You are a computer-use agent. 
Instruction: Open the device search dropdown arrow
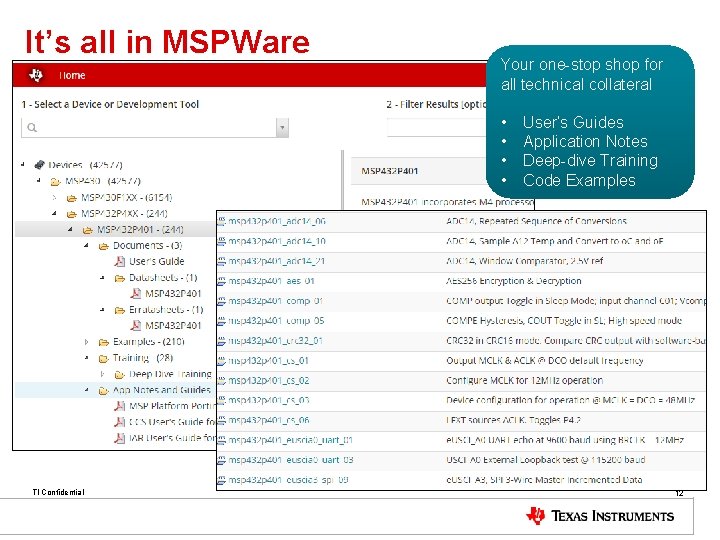coord(282,128)
